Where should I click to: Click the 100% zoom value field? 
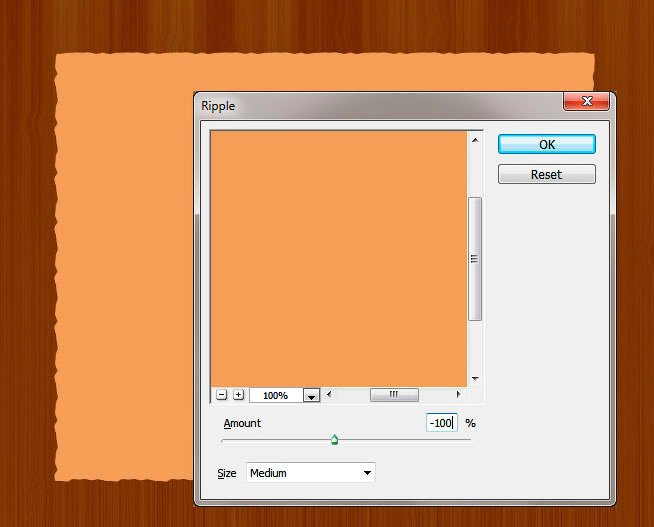click(x=276, y=395)
